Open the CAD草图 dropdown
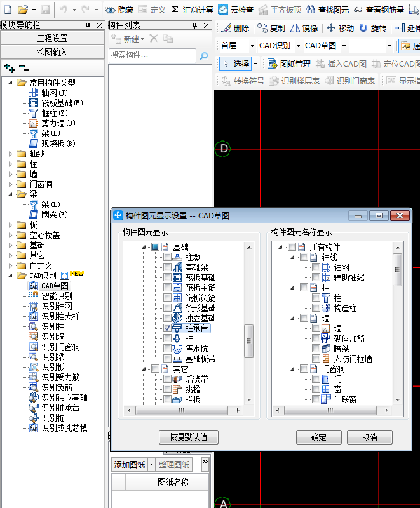The height and width of the screenshot is (508, 420). (x=344, y=46)
